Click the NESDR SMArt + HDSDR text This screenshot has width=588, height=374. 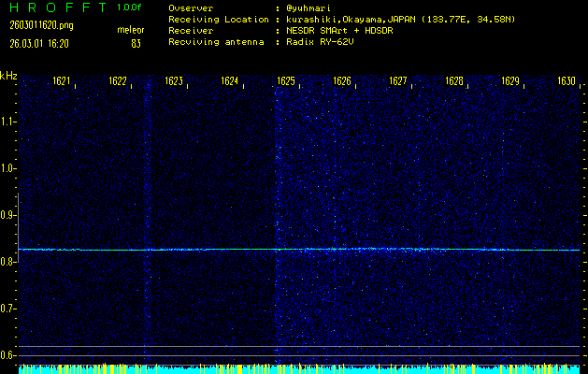pos(339,31)
